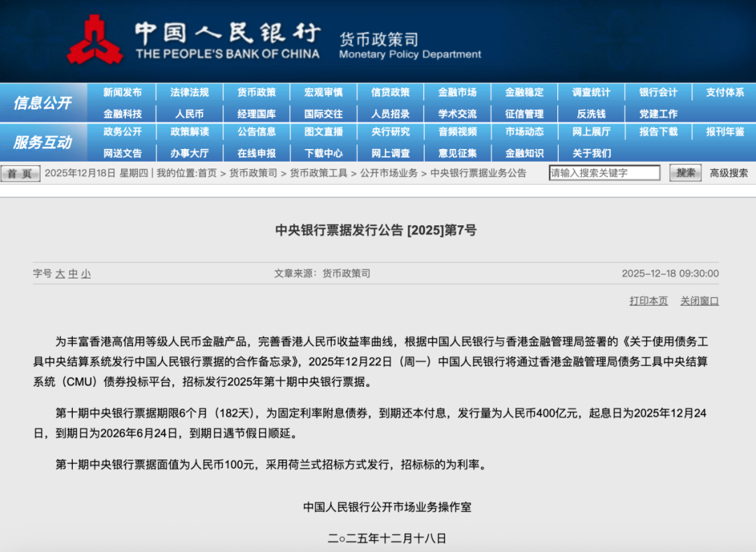Screen dimensions: 756x552
Task: Open the 新闻发布 navigation item
Action: [x=122, y=92]
